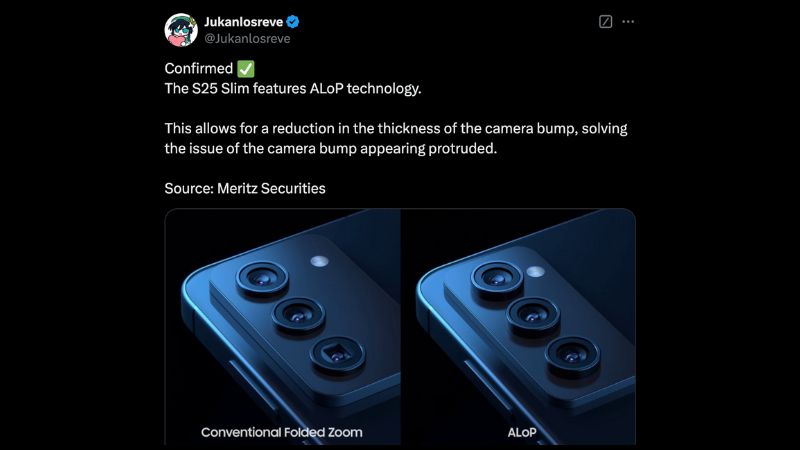Open Jukanlosreve's profile avatar
The height and width of the screenshot is (450, 800).
[x=181, y=30]
